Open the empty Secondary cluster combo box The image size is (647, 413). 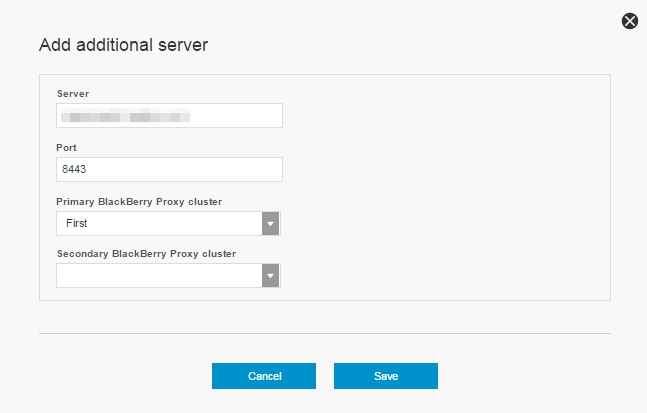pos(160,276)
